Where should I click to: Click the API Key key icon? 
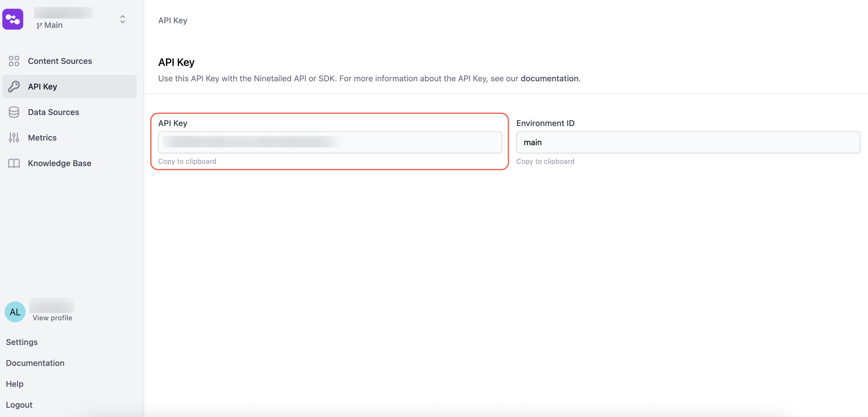pyautogui.click(x=14, y=87)
